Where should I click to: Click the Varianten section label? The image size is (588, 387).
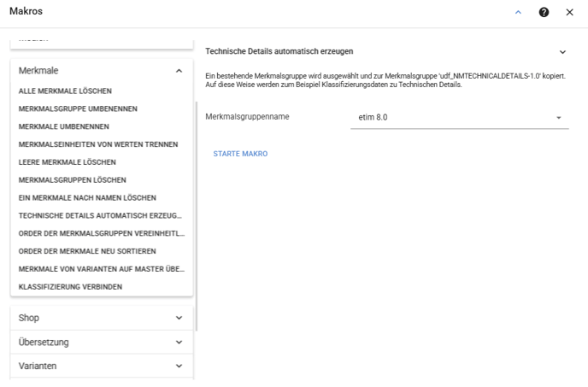38,366
